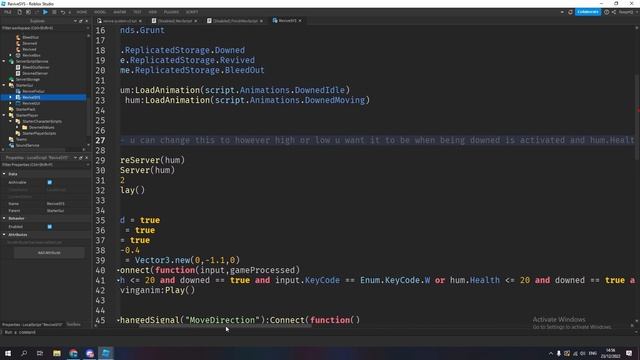Screen dimensions: 640x360
Task: Focus the Filter Properties search field
Action: point(45,165)
